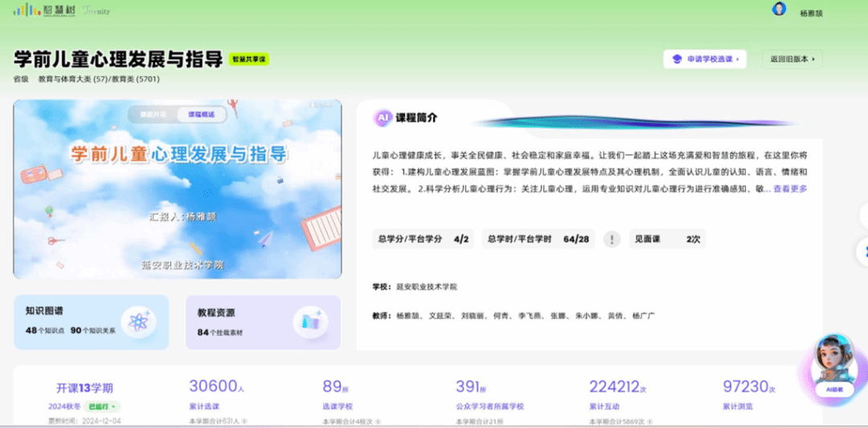The height and width of the screenshot is (428, 868).
Task: Click the username 杨雅颉 in the header
Action: tap(811, 13)
